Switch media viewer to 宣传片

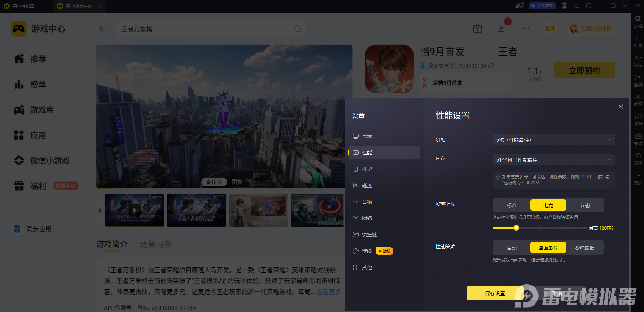tap(214, 182)
